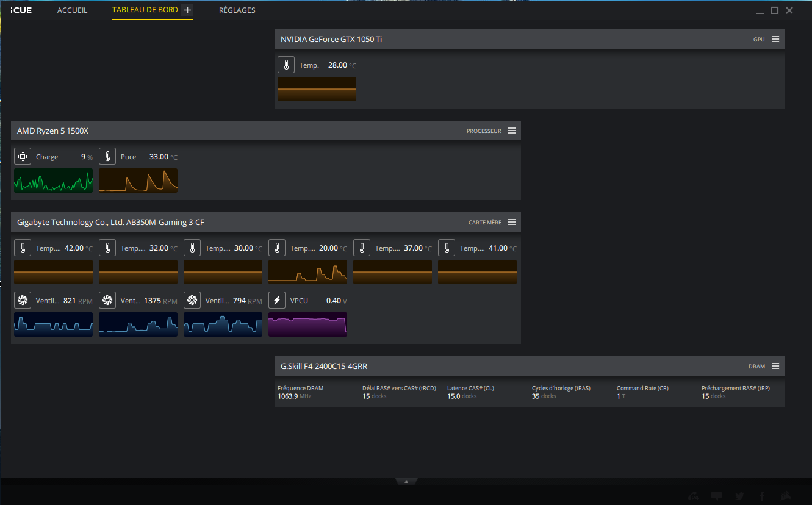Image resolution: width=812 pixels, height=505 pixels.
Task: Click the NVIDIA GeForce GTX 1050 Ti title
Action: (331, 39)
